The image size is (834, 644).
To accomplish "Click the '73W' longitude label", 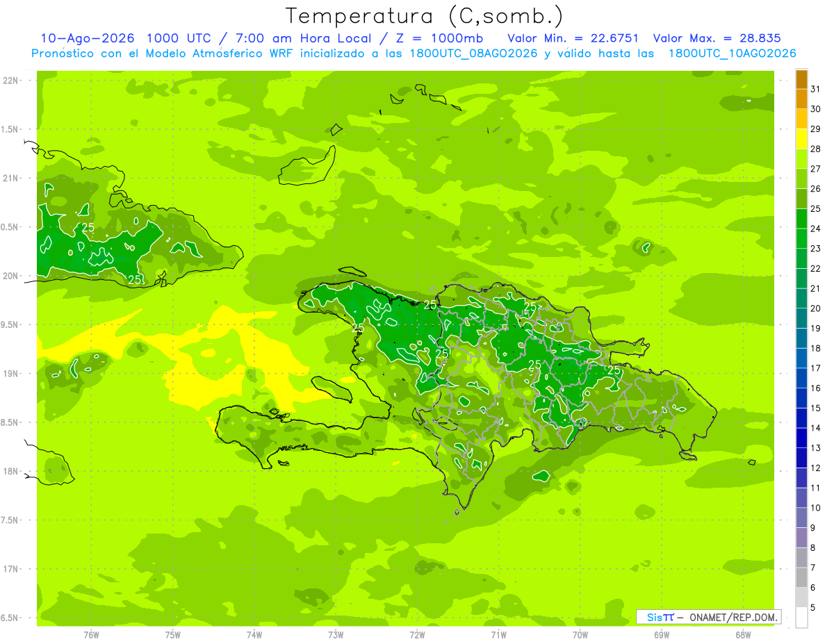I will point(336,635).
